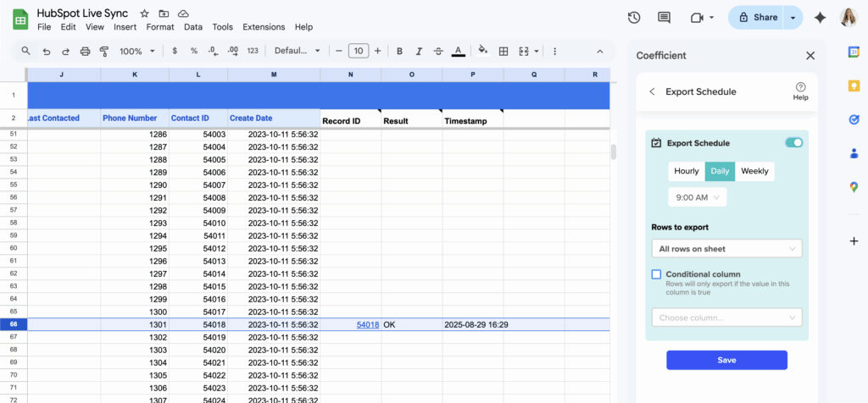The image size is (868, 403).
Task: Open Google Maps in side panel
Action: coord(854,187)
